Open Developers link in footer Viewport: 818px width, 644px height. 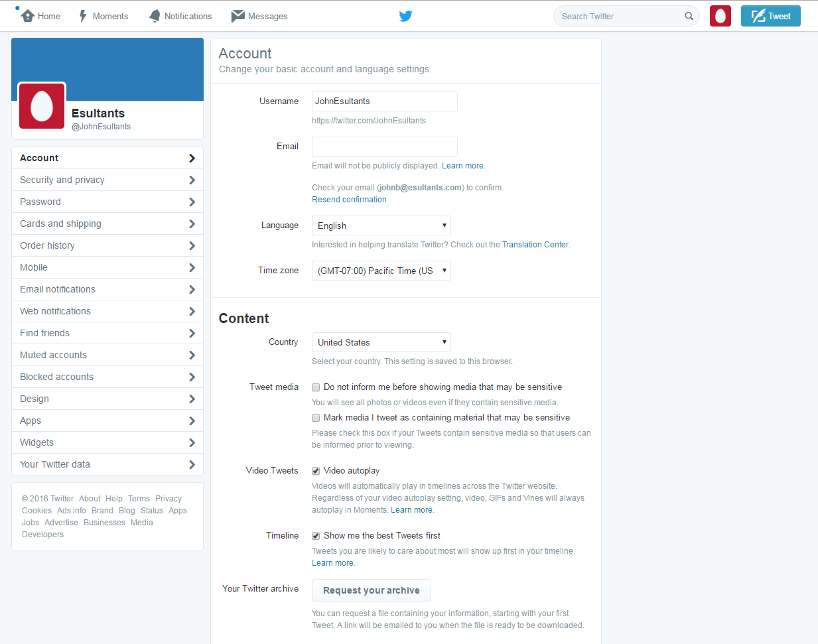(x=43, y=535)
